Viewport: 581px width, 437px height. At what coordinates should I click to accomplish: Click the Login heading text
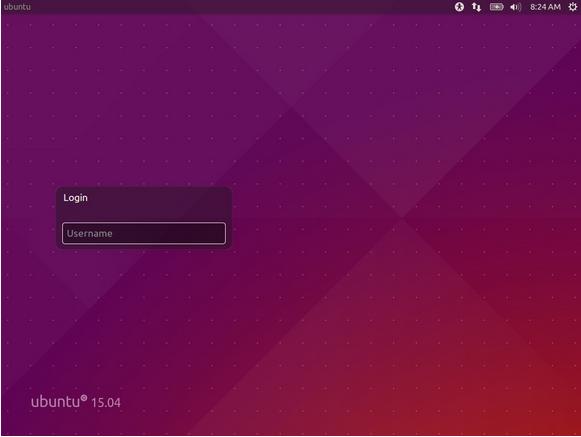coord(75,198)
